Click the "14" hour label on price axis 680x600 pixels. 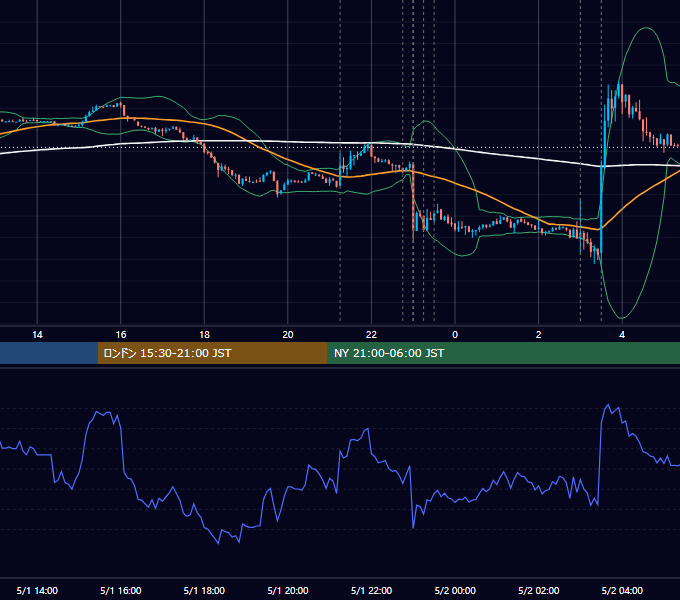37,334
